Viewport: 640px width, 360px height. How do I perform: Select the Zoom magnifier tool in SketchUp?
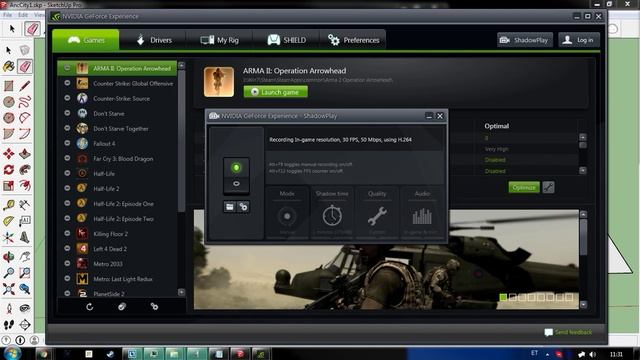9,273
